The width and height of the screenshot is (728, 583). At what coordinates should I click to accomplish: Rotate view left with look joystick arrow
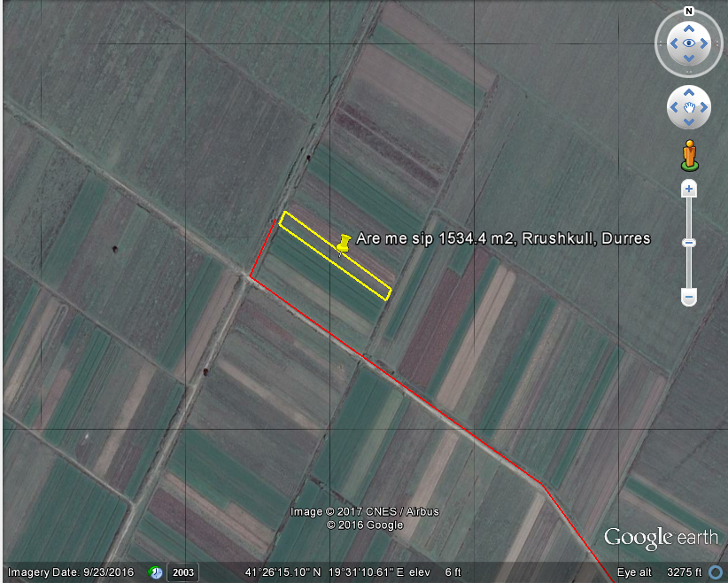[x=674, y=43]
